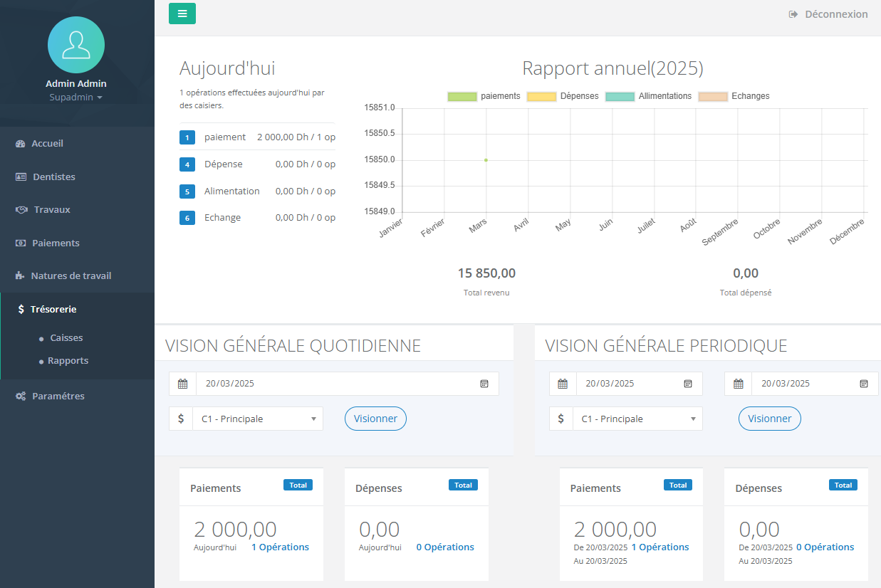Open the Rapports submenu item
The image size is (881, 588).
pyautogui.click(x=68, y=361)
